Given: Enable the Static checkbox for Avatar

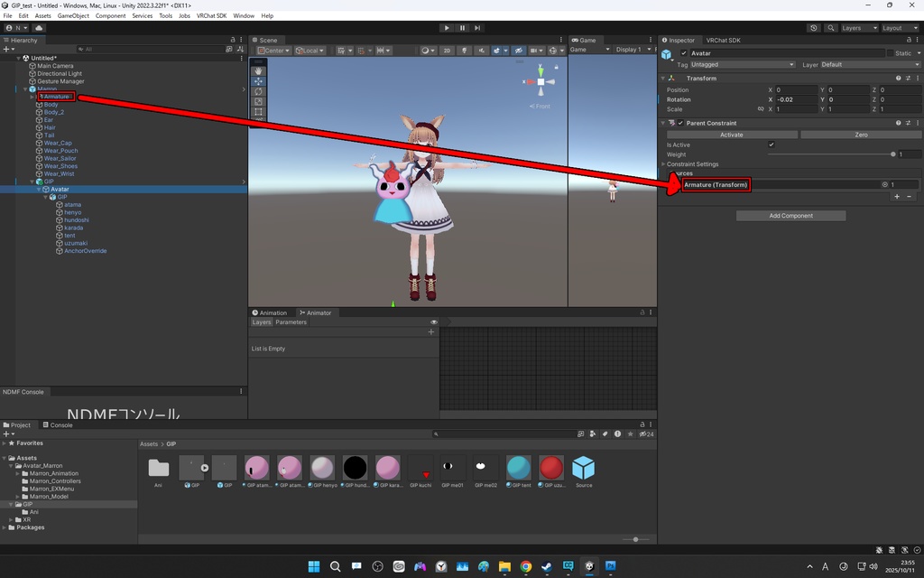Looking at the screenshot, I should point(890,53).
